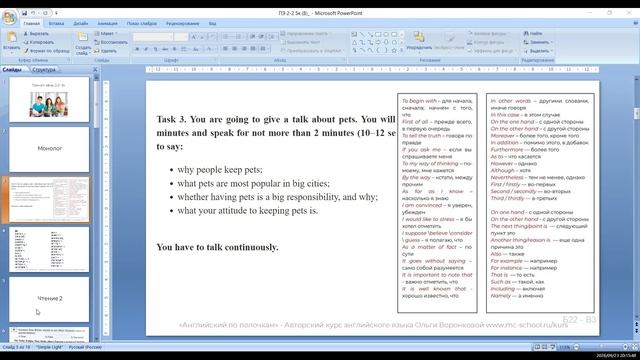Open the Показ слайдов ribbon tab
640x360 pixels.
point(141,24)
